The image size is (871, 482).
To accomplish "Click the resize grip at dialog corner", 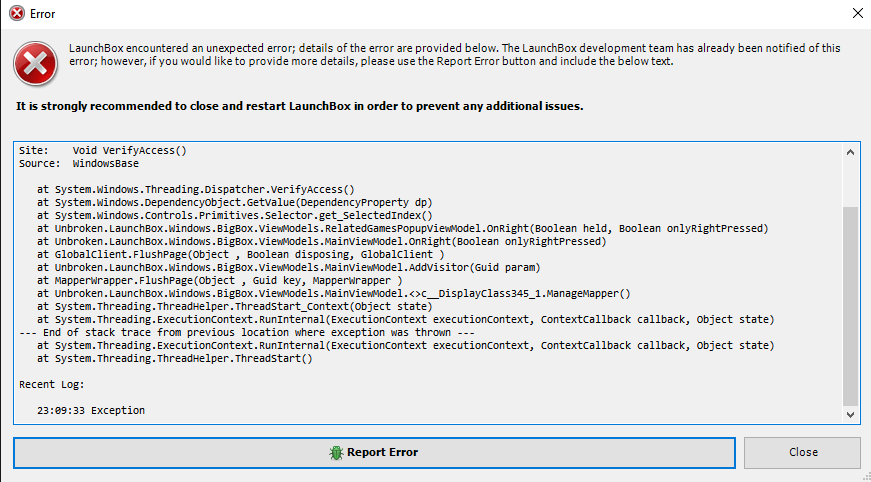I will (x=865, y=476).
